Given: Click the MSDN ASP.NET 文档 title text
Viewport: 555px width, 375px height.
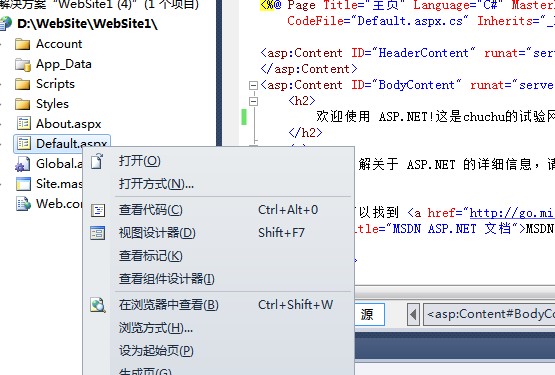Looking at the screenshot, I should point(452,229).
